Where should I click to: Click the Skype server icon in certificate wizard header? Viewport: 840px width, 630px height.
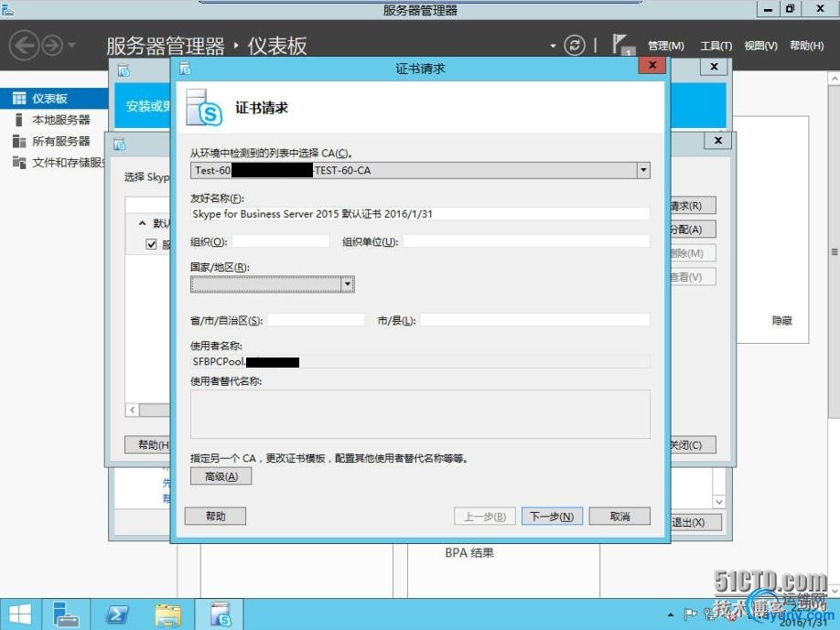[x=204, y=108]
